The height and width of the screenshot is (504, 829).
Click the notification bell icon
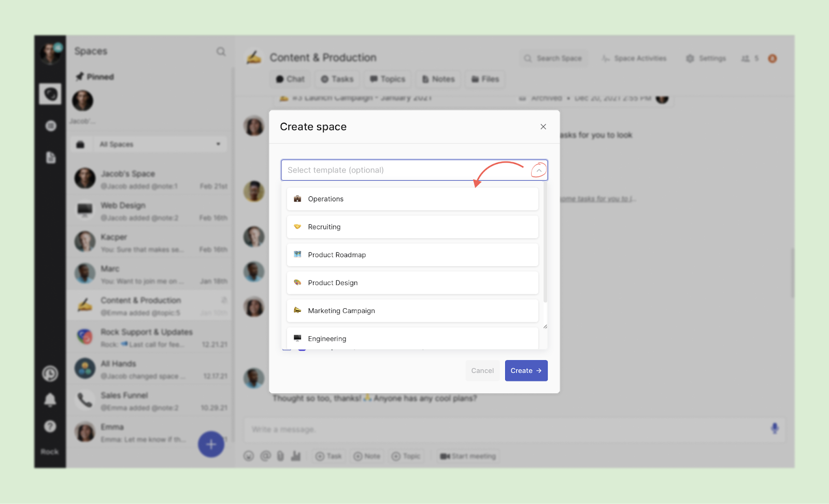(x=50, y=400)
